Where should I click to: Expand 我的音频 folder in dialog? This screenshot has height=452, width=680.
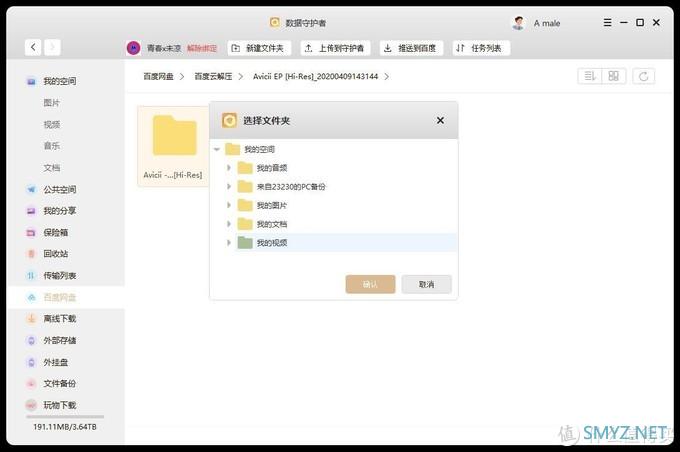(x=229, y=168)
